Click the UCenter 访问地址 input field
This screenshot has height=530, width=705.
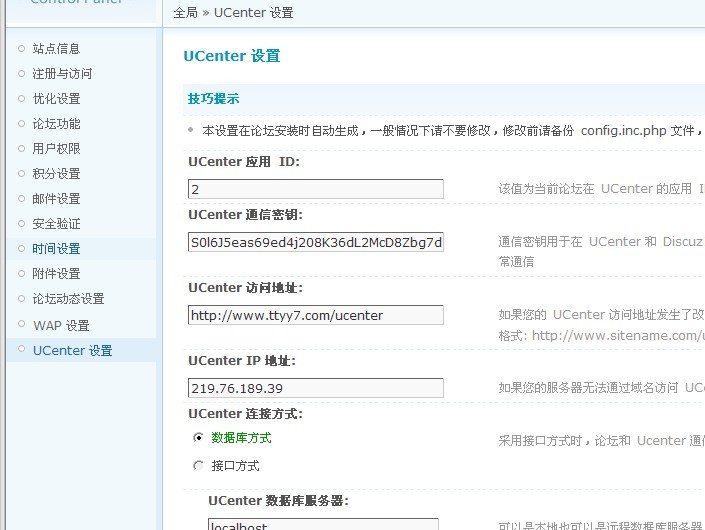tap(316, 315)
